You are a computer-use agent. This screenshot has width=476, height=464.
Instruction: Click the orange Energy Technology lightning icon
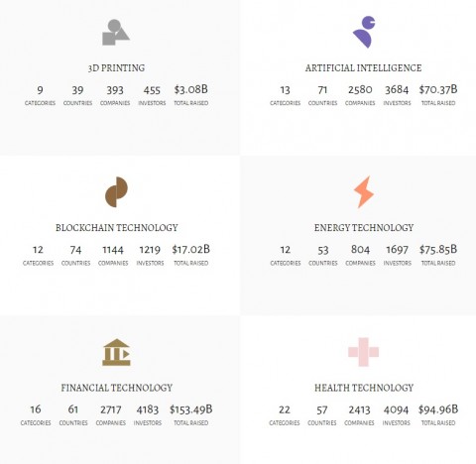pyautogui.click(x=364, y=192)
